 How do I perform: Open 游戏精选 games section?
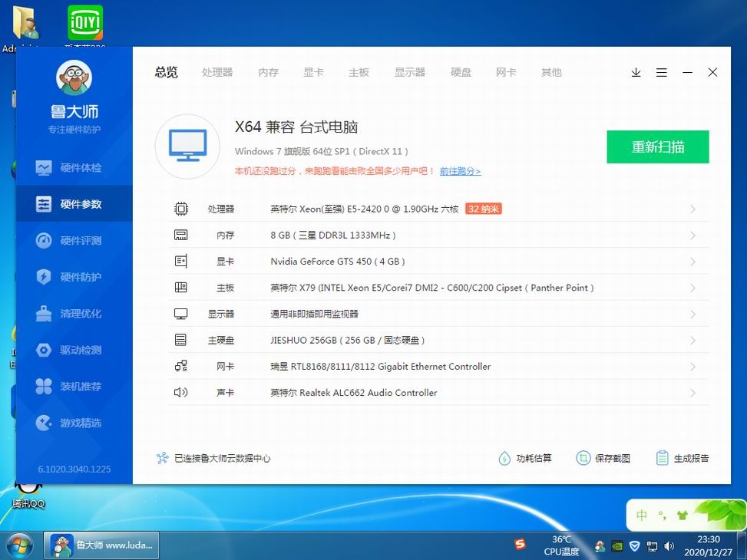tap(74, 423)
